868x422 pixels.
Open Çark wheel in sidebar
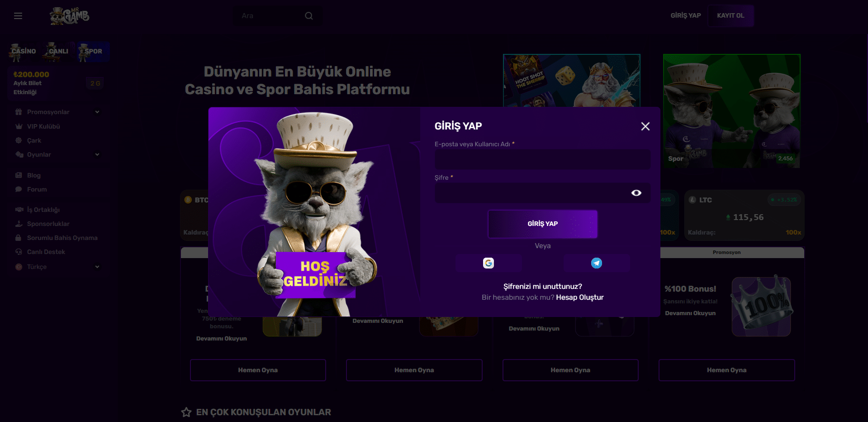pyautogui.click(x=34, y=140)
